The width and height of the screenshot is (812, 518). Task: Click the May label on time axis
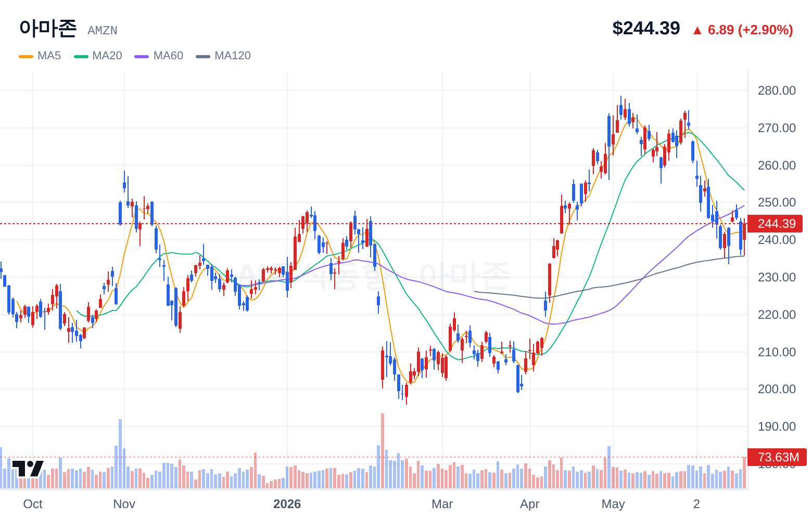(x=613, y=504)
